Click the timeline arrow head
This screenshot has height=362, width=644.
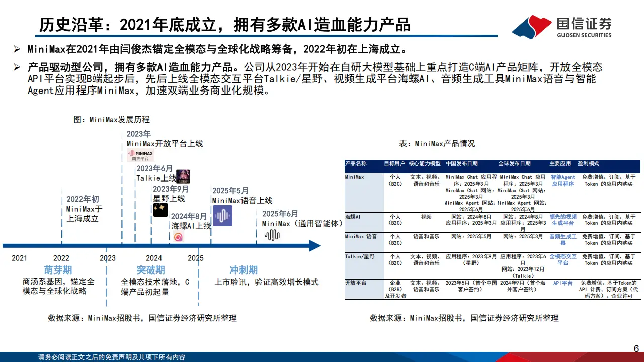[x=314, y=245]
